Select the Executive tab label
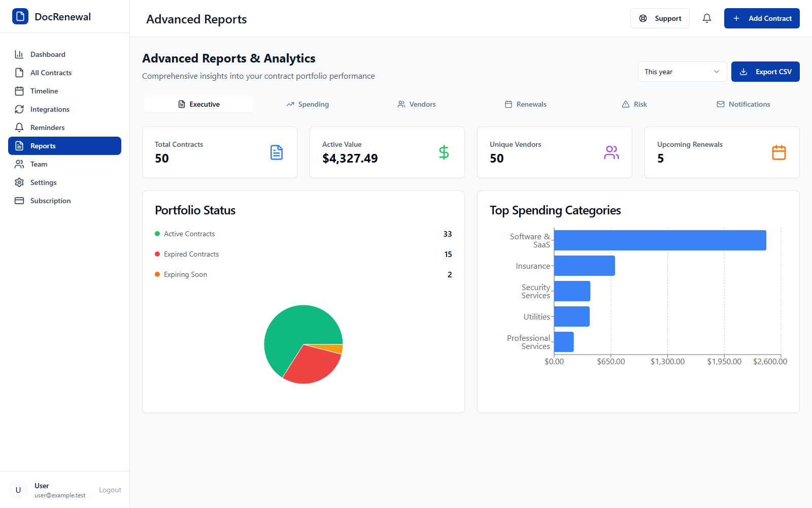 tap(205, 104)
